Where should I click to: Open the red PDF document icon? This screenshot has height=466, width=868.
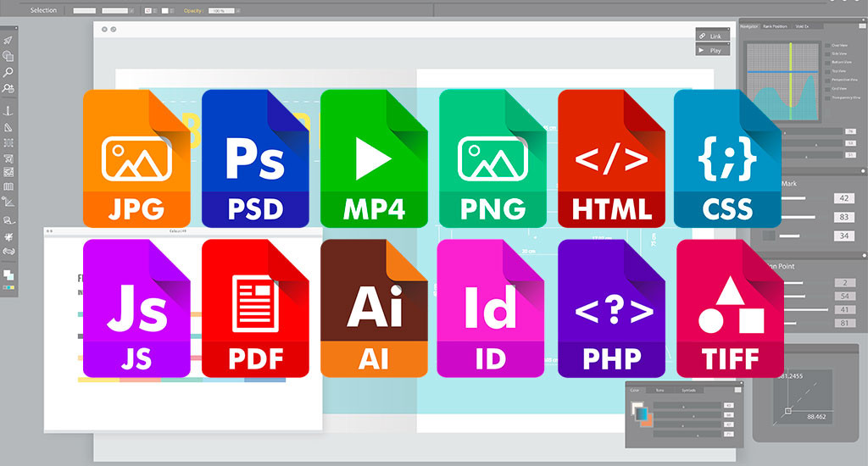[255, 308]
